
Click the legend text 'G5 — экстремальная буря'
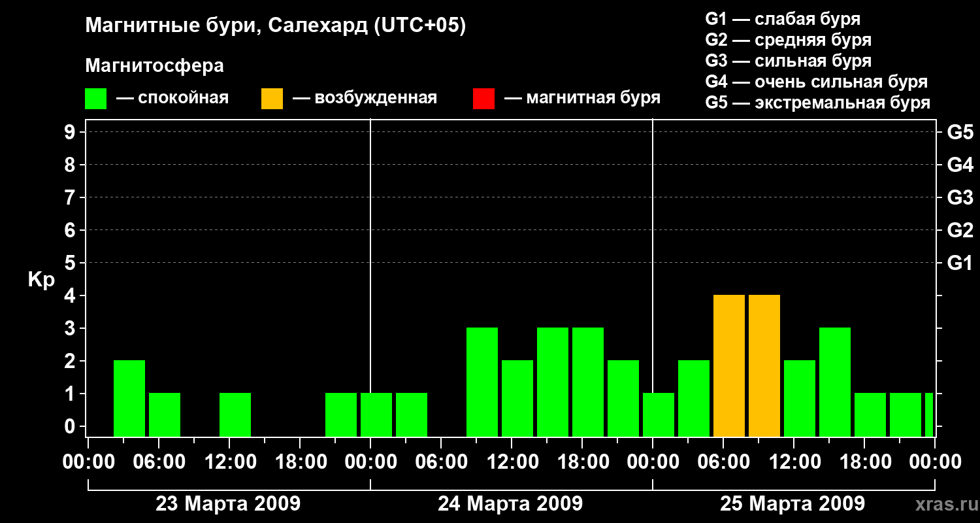coord(818,103)
